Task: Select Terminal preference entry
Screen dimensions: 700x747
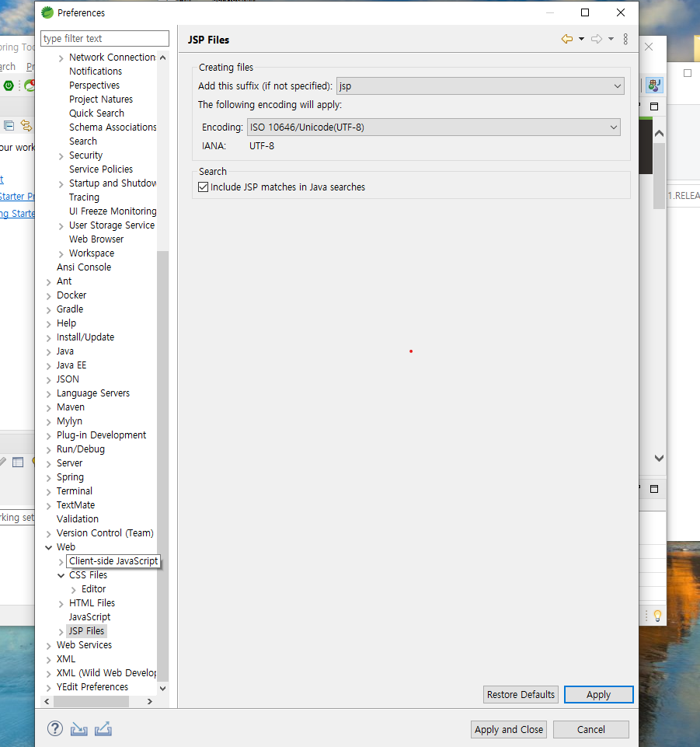Action: 75,491
